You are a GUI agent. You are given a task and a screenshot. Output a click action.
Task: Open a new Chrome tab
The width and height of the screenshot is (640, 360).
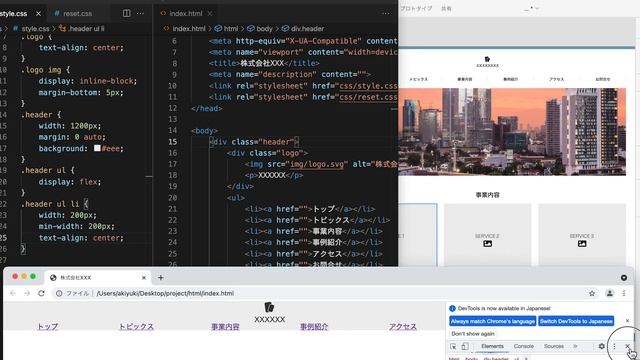click(x=160, y=278)
